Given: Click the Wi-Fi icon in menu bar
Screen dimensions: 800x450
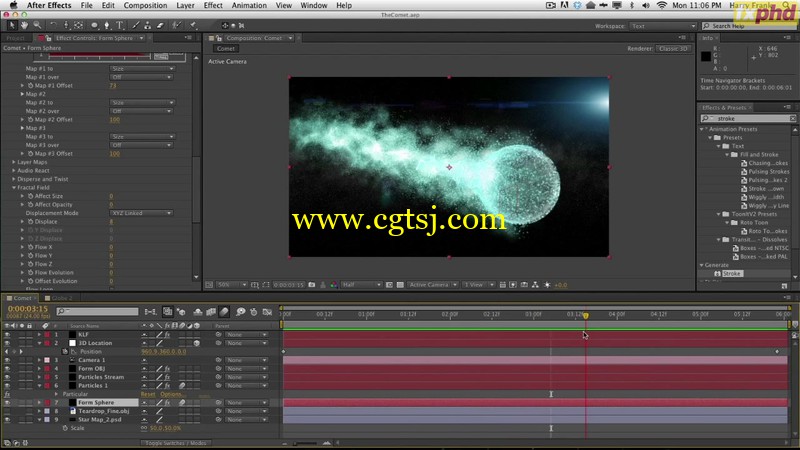Looking at the screenshot, I should click(x=661, y=5).
